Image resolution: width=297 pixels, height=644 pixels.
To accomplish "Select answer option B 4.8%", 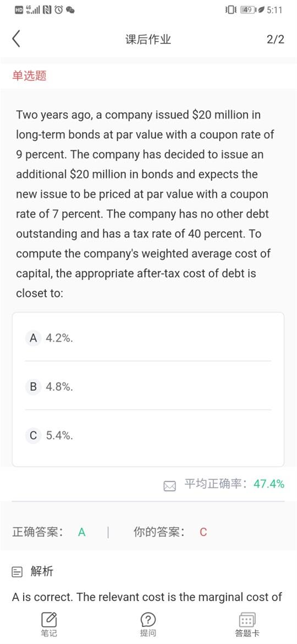I will coord(148,386).
